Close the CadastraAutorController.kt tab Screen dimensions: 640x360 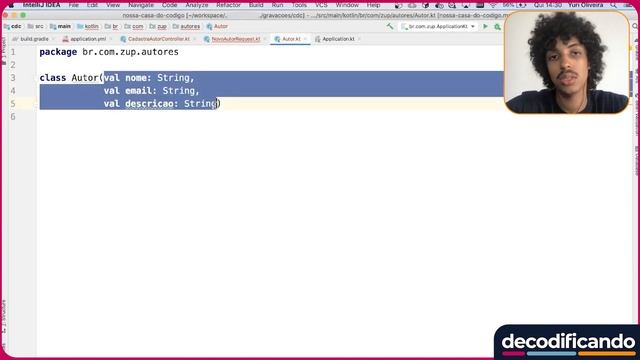[195, 39]
